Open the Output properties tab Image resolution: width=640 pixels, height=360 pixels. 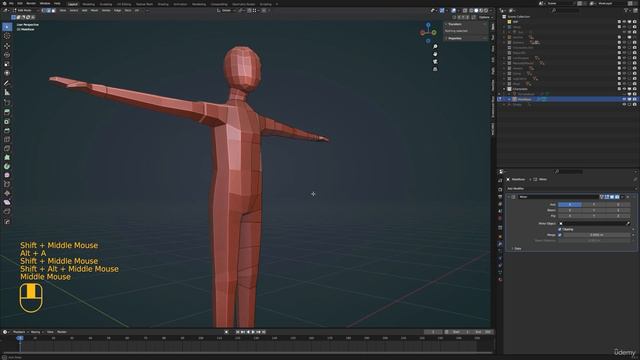[x=500, y=197]
